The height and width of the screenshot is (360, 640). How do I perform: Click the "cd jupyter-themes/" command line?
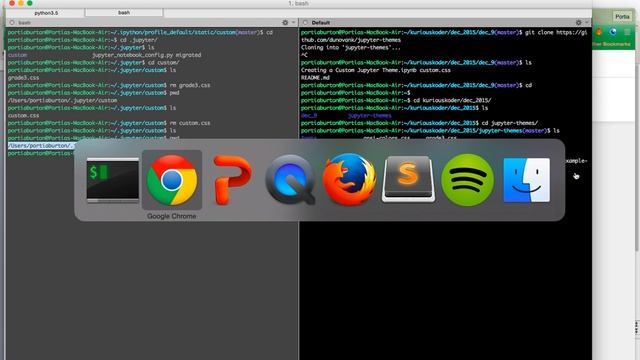(509, 123)
